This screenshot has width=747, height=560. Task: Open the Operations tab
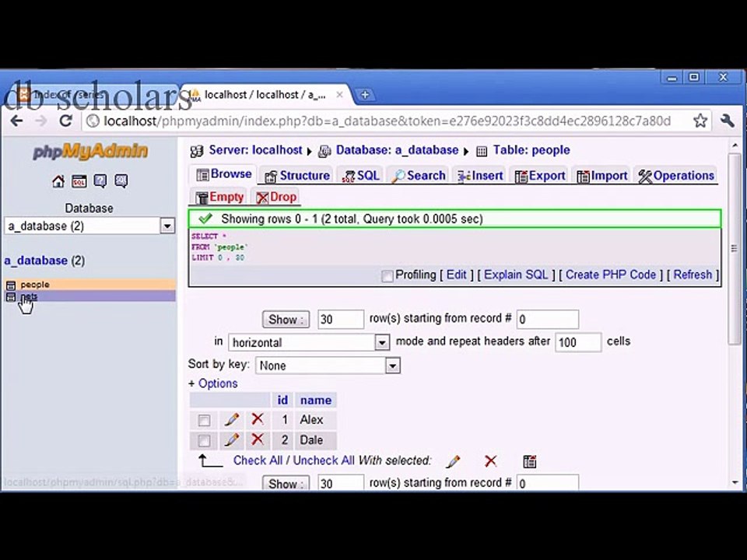(x=676, y=176)
